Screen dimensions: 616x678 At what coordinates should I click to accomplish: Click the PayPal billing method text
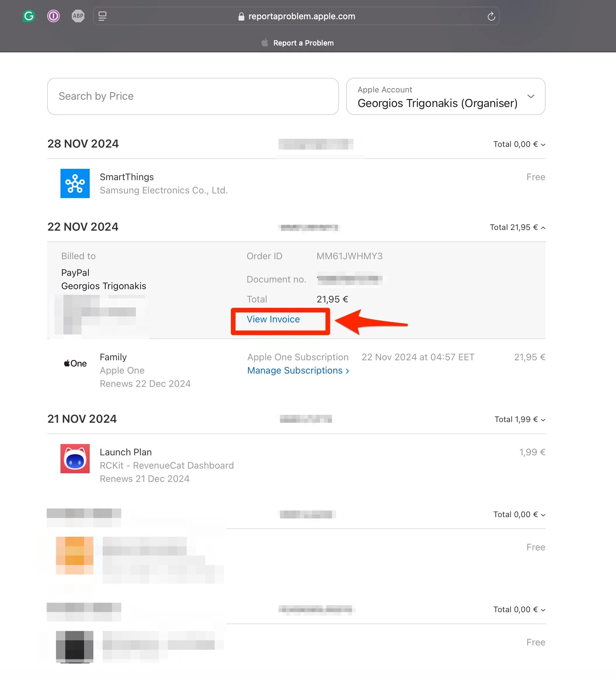(x=75, y=273)
